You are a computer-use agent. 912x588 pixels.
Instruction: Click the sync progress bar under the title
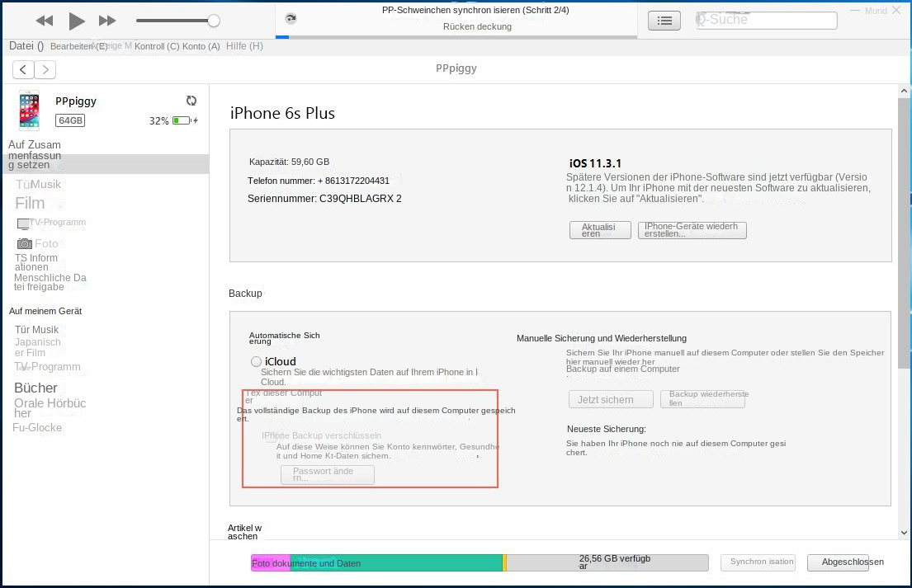[456, 37]
